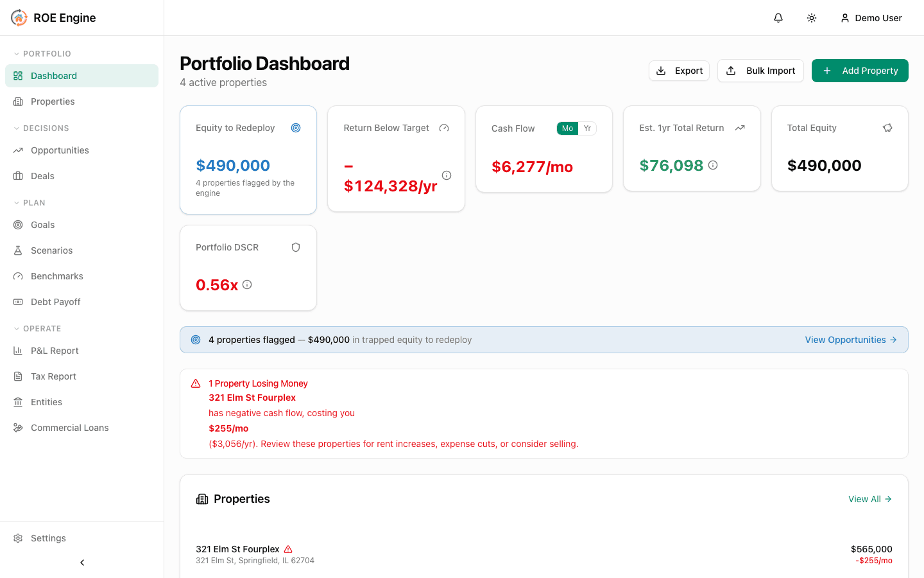Switch Cash Flow to Yr view

(x=587, y=128)
